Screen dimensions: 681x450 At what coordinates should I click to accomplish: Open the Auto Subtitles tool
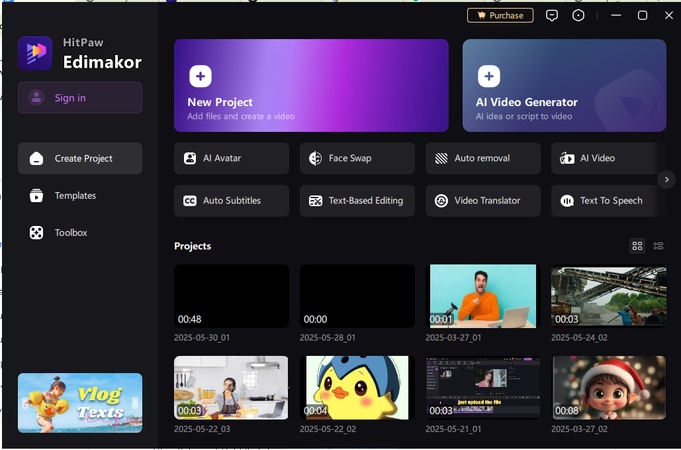[231, 201]
